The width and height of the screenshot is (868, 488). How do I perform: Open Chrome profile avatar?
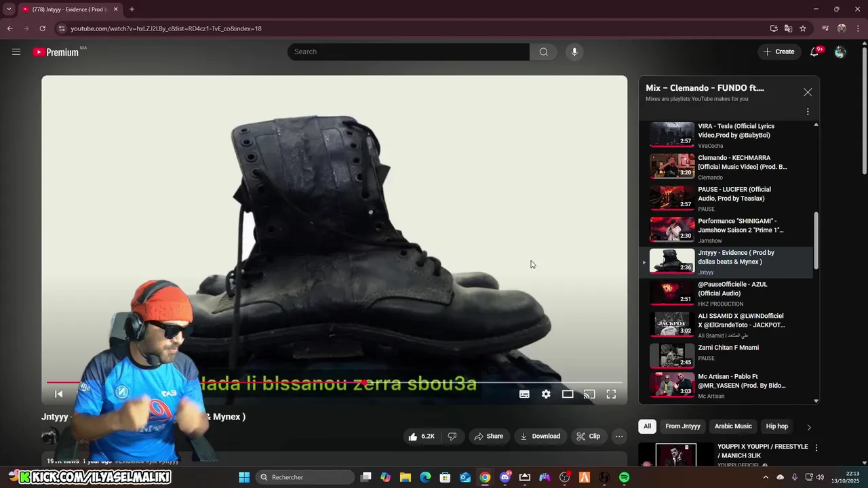(842, 28)
